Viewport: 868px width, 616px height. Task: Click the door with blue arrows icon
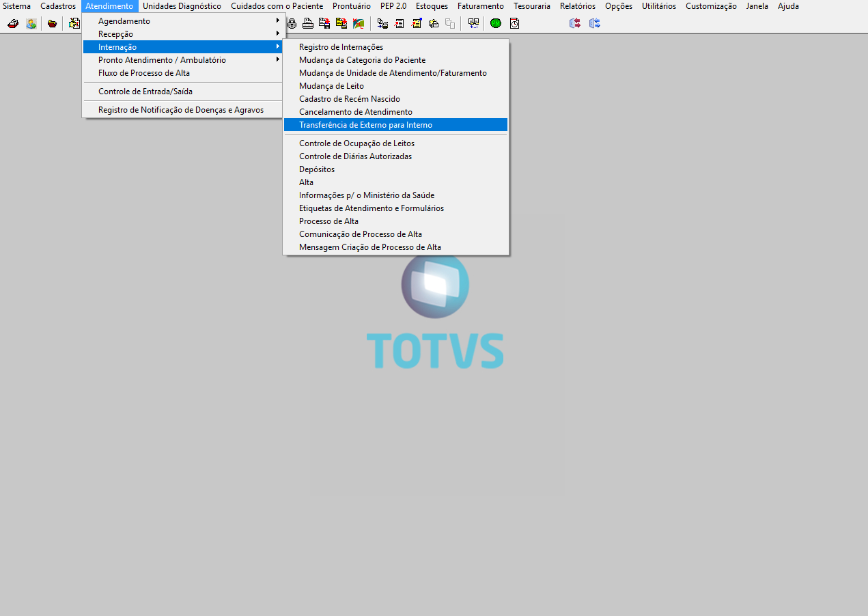[595, 23]
